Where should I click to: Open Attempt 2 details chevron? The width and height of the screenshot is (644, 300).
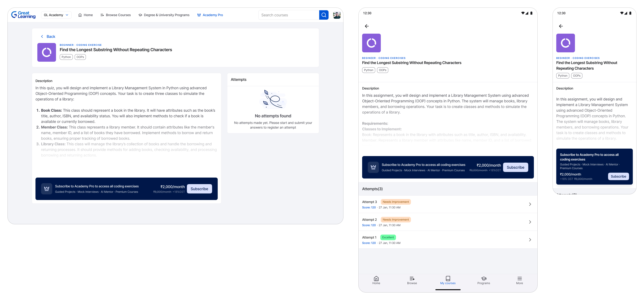[530, 222]
